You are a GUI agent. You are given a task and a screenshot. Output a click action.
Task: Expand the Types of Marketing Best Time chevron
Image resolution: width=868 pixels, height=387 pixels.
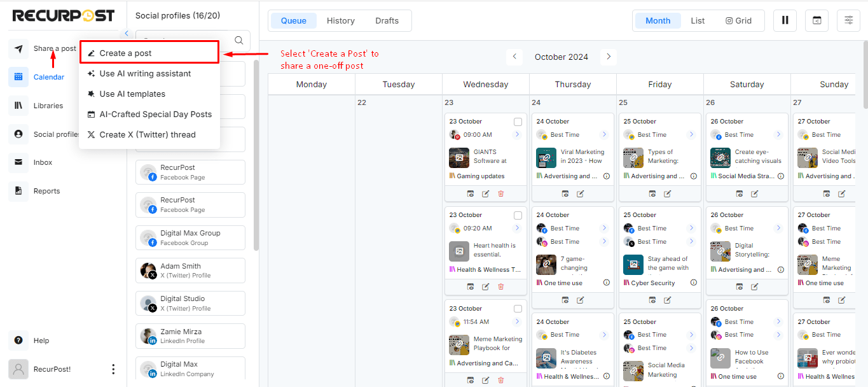(x=691, y=135)
